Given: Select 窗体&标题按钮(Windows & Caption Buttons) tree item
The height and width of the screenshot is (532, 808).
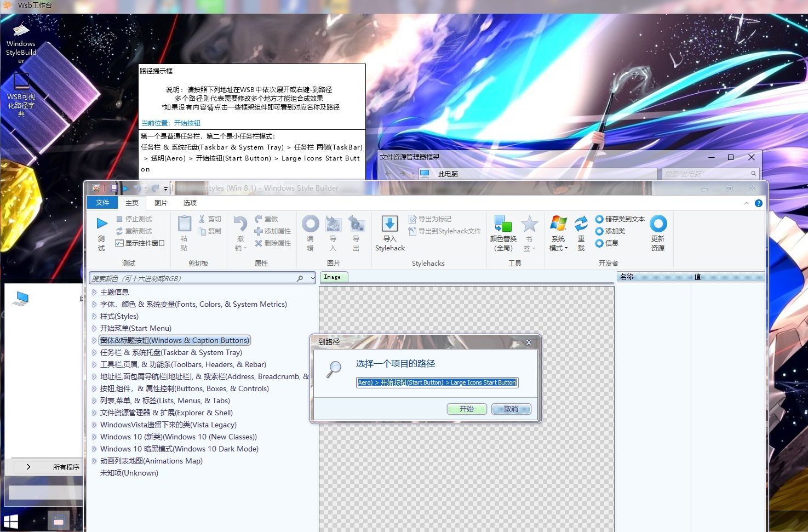Looking at the screenshot, I should [x=174, y=341].
